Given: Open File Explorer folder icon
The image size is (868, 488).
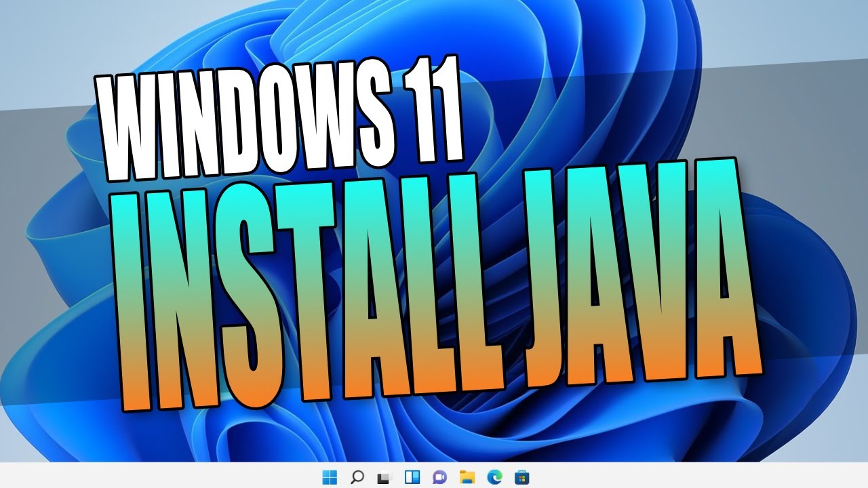Looking at the screenshot, I should click(467, 476).
